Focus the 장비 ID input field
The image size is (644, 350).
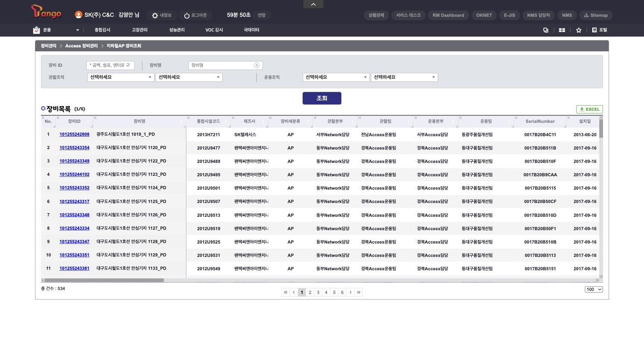[110, 66]
